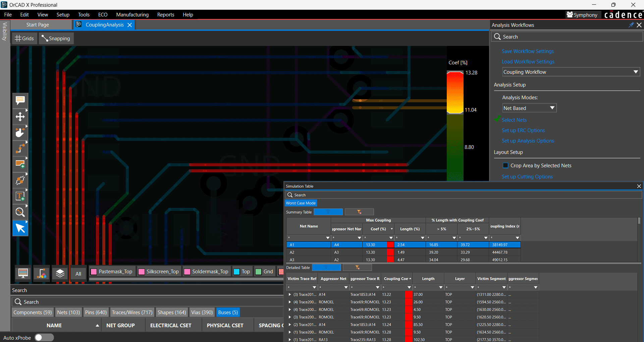Expand the first Trace201 A14 detail row
Viewport: 644px width, 342px height.
coord(290,295)
